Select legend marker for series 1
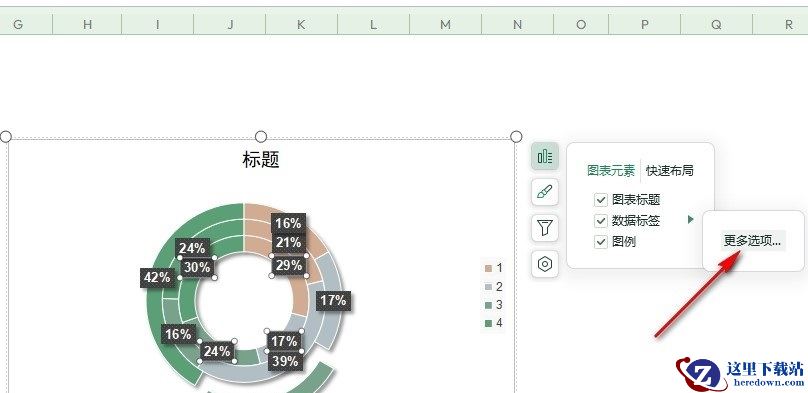The height and width of the screenshot is (393, 808). point(489,268)
